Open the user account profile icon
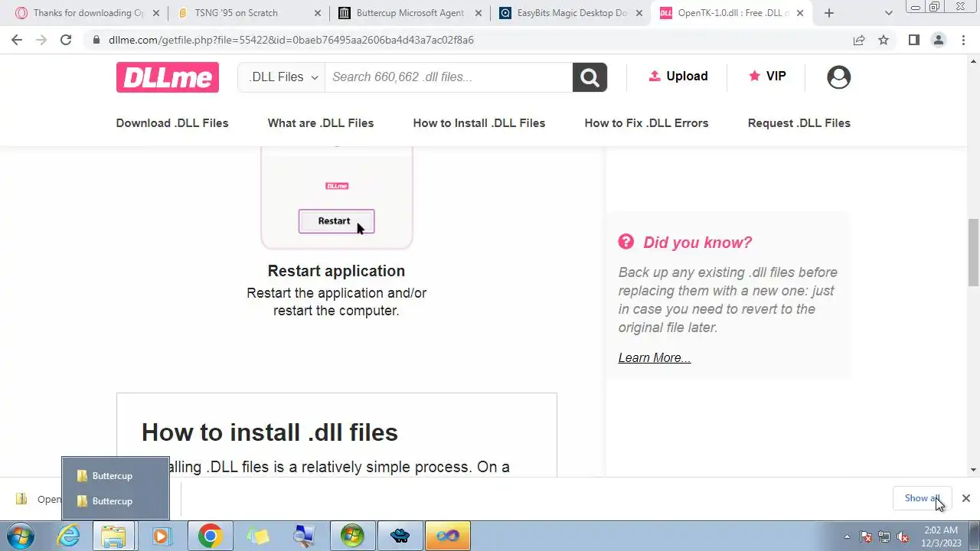980x551 pixels. pos(838,77)
